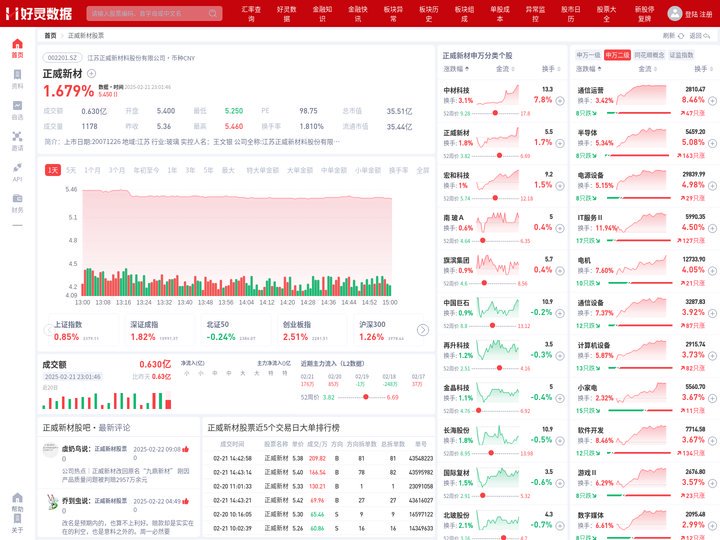
Task: Open the 首页 home icon in left sidebar
Action: [17, 44]
